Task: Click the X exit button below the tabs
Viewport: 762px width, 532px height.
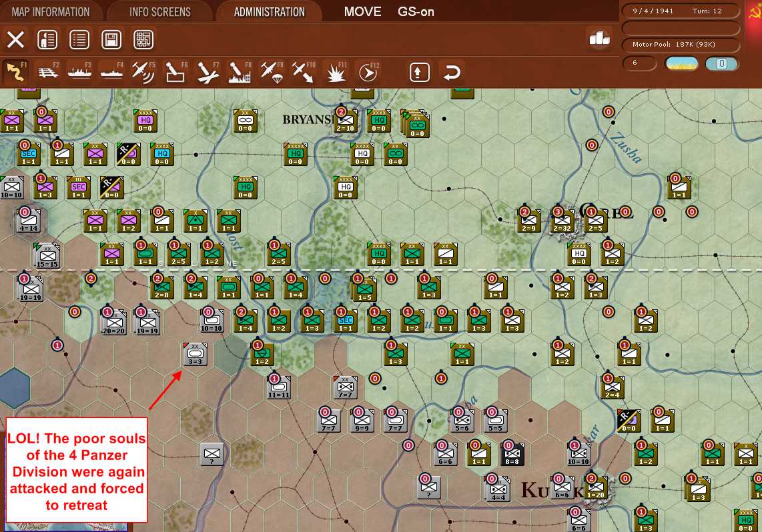Action: tap(16, 39)
